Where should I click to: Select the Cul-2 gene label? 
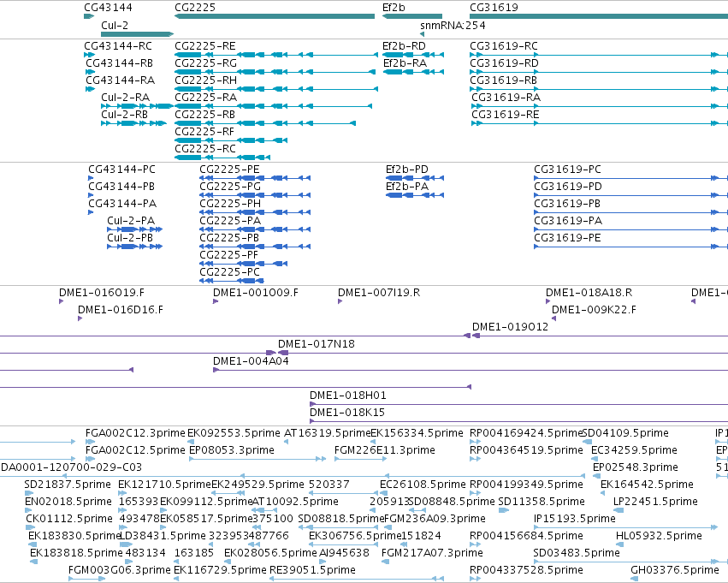pos(115,26)
